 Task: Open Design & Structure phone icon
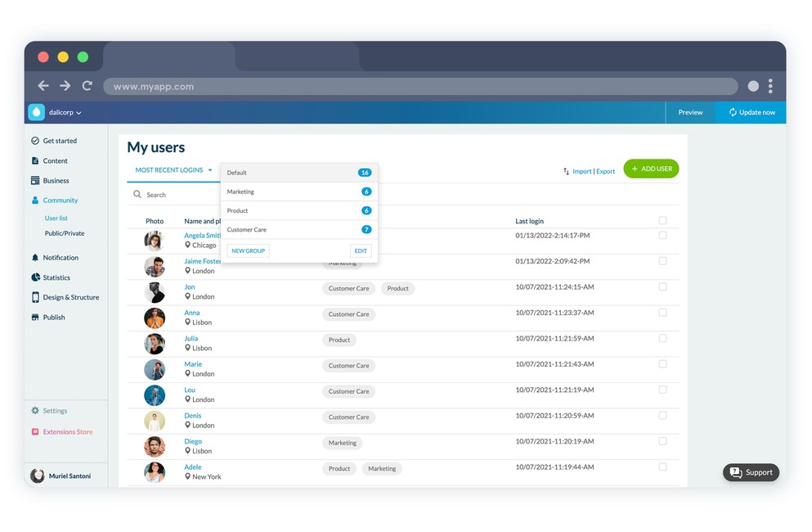coord(35,297)
